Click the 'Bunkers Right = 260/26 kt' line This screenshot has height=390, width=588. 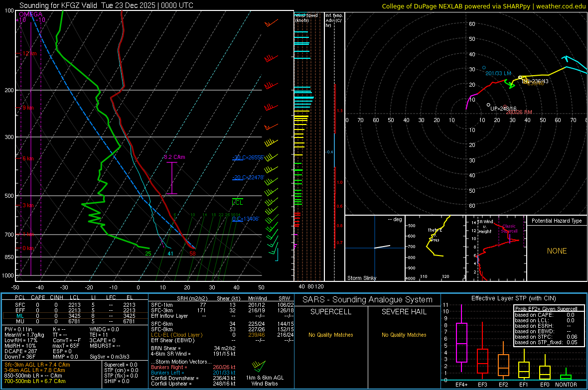193,367
